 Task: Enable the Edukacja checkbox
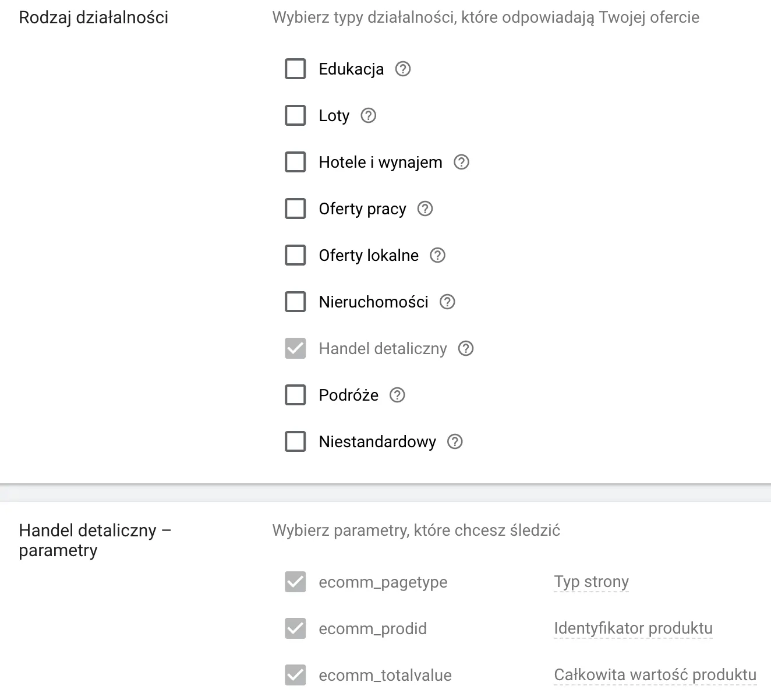(x=295, y=69)
